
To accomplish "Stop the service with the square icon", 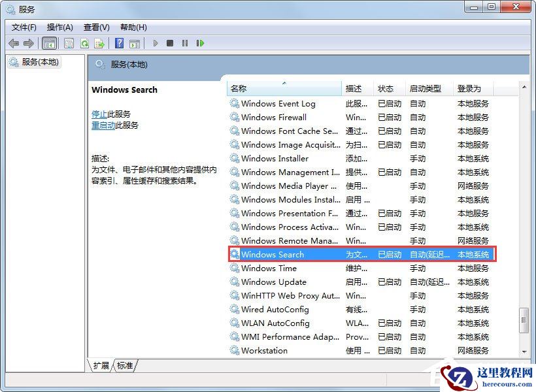I will [x=170, y=43].
